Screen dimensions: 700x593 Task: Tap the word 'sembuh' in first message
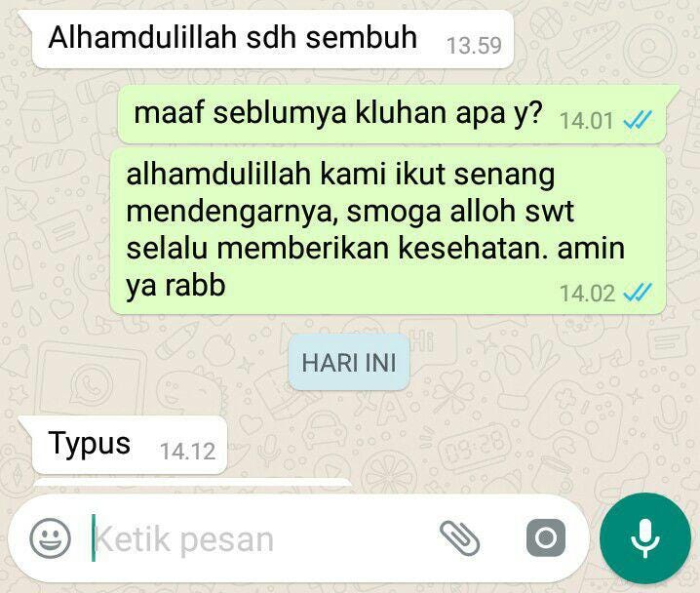click(362, 37)
